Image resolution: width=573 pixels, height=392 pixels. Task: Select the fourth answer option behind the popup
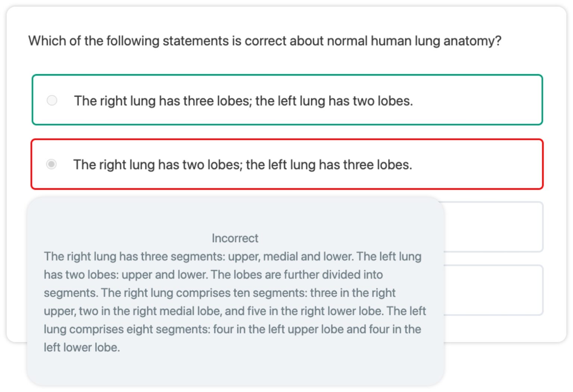coord(492,290)
